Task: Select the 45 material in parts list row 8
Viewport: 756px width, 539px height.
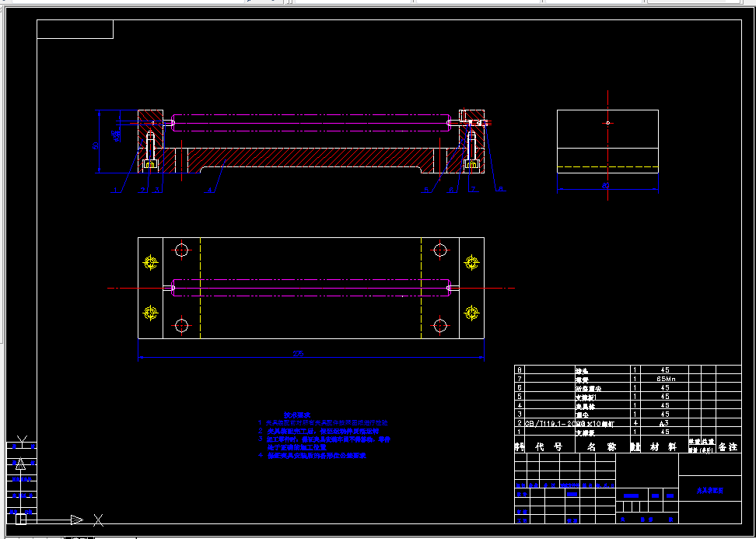Action: (x=666, y=369)
